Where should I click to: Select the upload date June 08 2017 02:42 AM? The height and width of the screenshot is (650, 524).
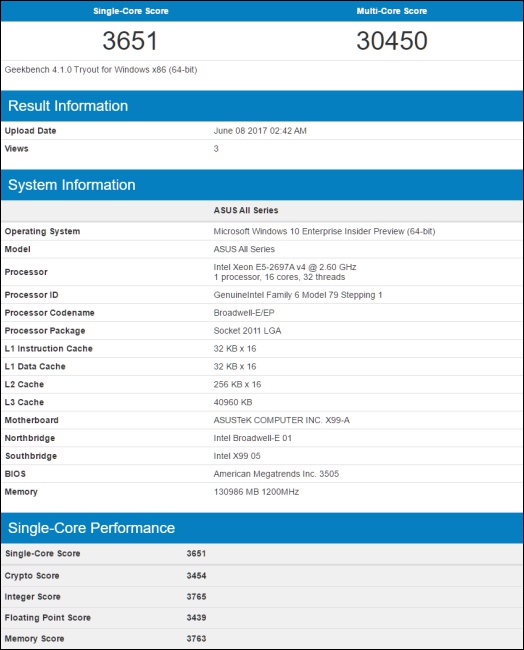click(260, 131)
